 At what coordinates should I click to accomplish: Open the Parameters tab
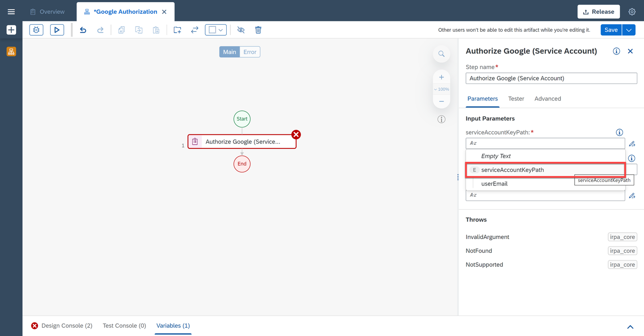pyautogui.click(x=483, y=99)
